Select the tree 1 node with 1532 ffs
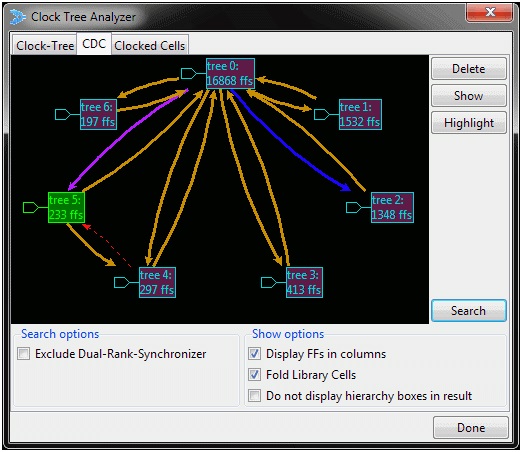The height and width of the screenshot is (452, 520). click(360, 114)
